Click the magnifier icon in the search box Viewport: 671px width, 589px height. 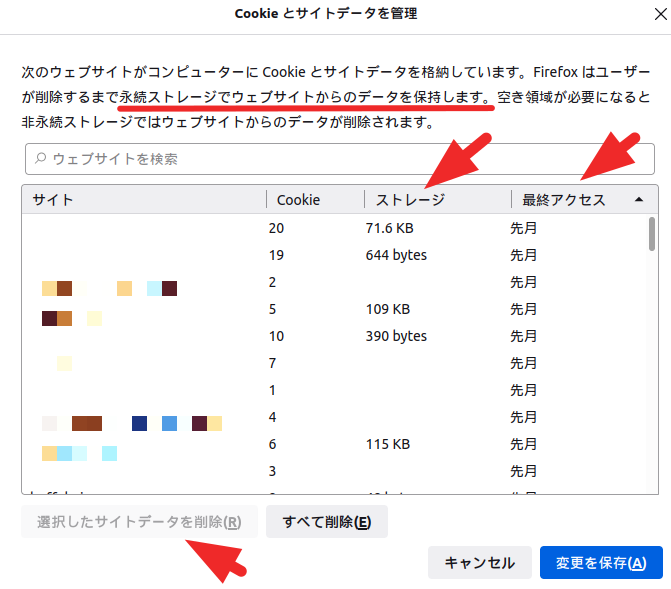(x=40, y=159)
